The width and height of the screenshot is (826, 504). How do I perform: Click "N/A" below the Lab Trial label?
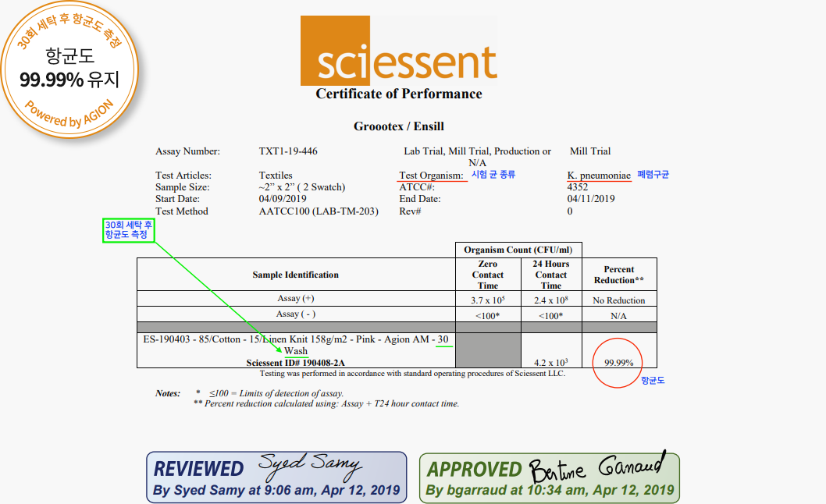[477, 163]
